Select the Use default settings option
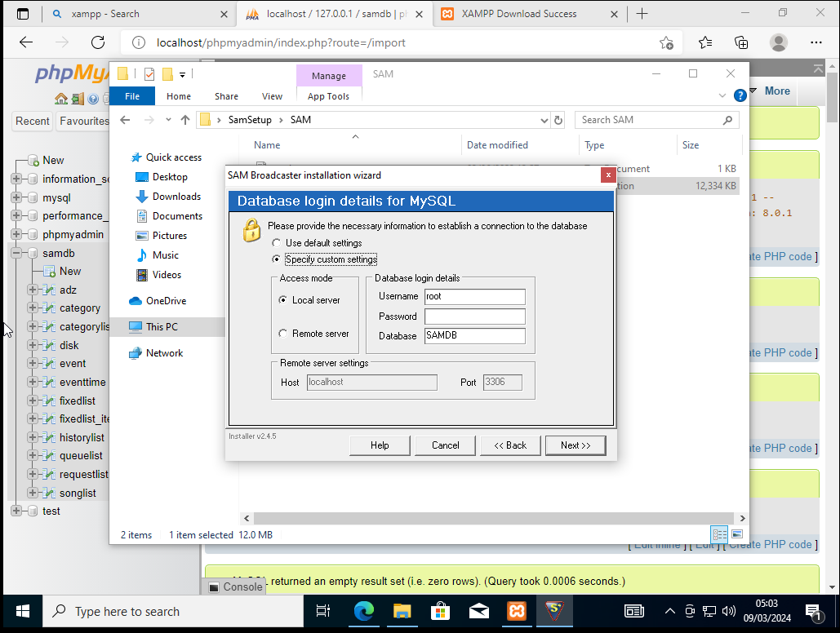 278,243
